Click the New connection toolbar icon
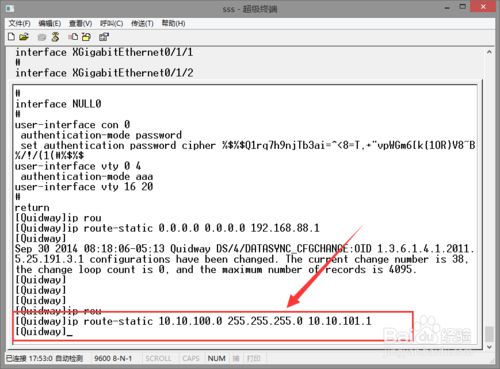 (x=11, y=37)
